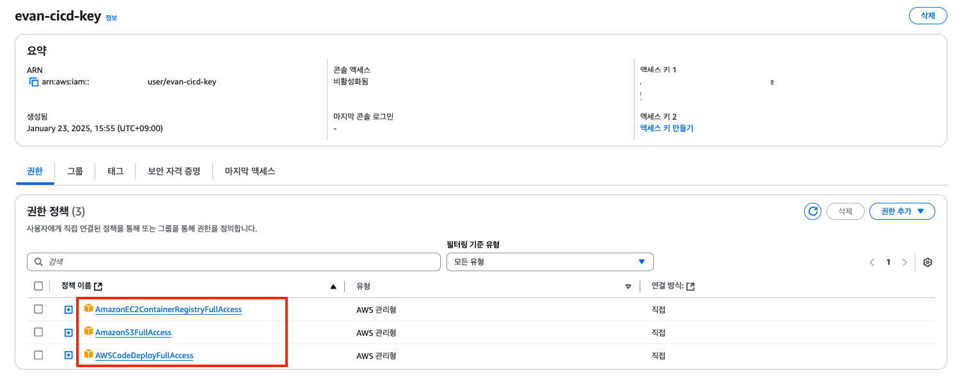
Task: Select all policies header checkbox
Action: point(38,286)
